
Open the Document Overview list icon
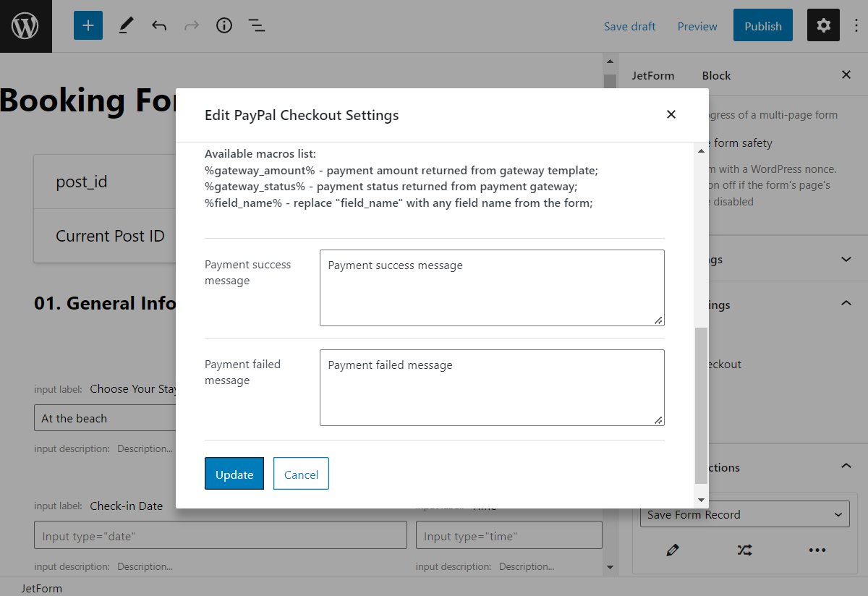tap(256, 25)
